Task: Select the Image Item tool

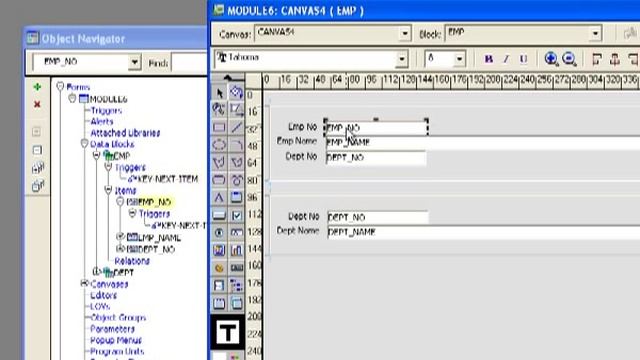Action: 219,250
